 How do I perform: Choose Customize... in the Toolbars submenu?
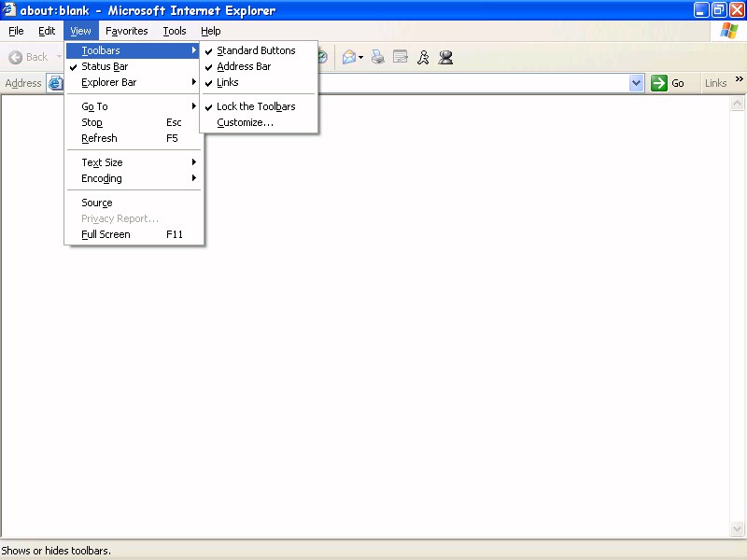260,122
